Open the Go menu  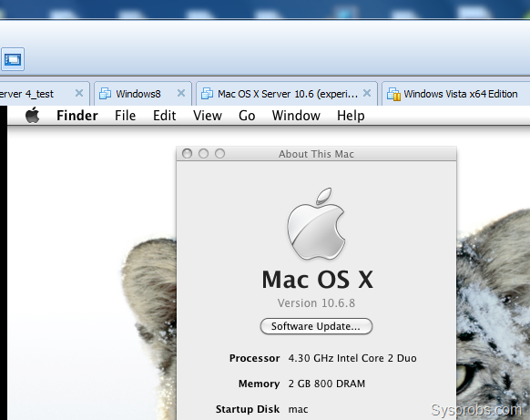pos(247,116)
